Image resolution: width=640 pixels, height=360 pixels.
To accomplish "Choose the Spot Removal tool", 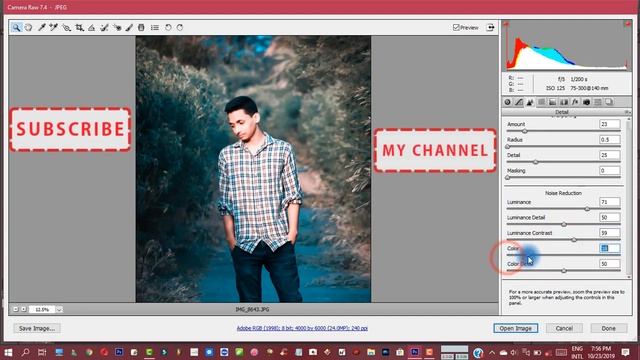I will pos(104,27).
